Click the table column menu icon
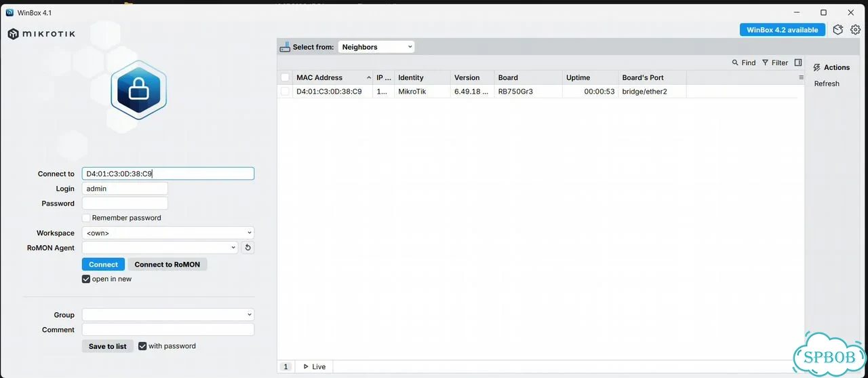 click(801, 77)
